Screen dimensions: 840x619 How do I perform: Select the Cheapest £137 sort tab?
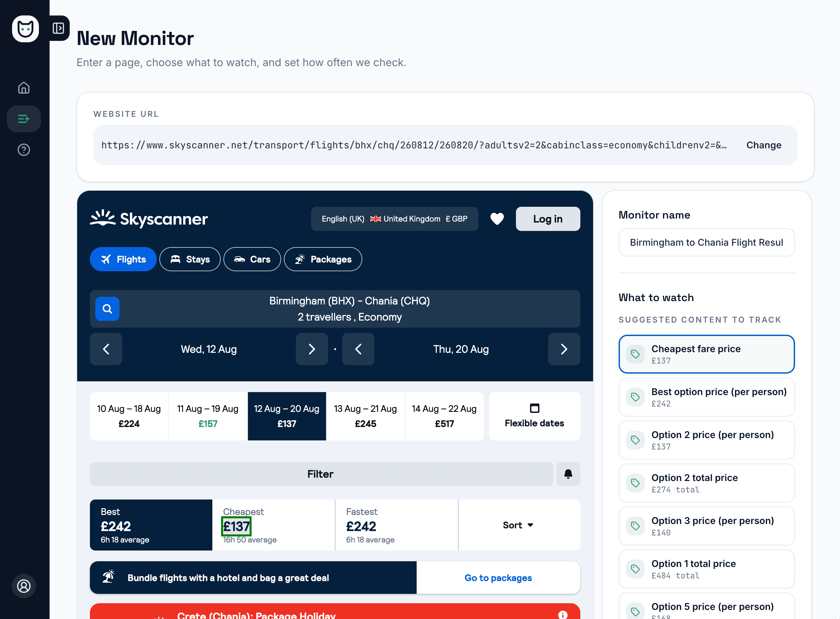[274, 525]
